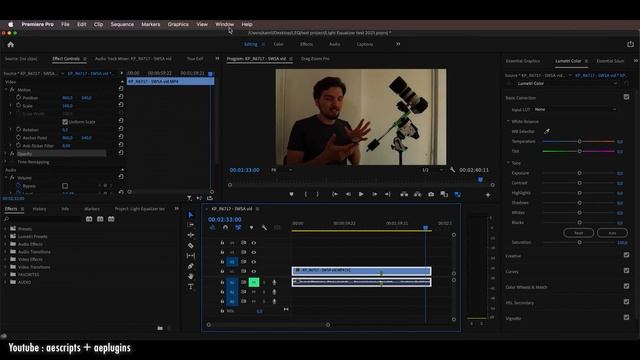Viewport: 640px width, 360px height.
Task: Adjust the Temperature slider handle
Action: click(579, 141)
